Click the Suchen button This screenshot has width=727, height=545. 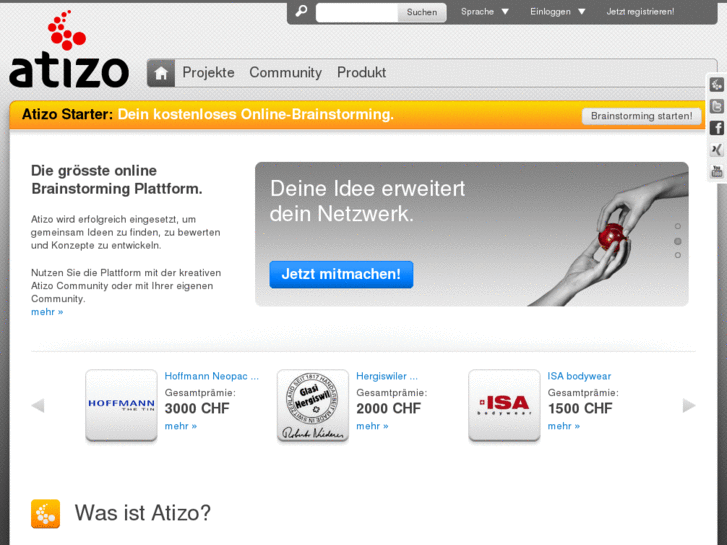pos(422,13)
